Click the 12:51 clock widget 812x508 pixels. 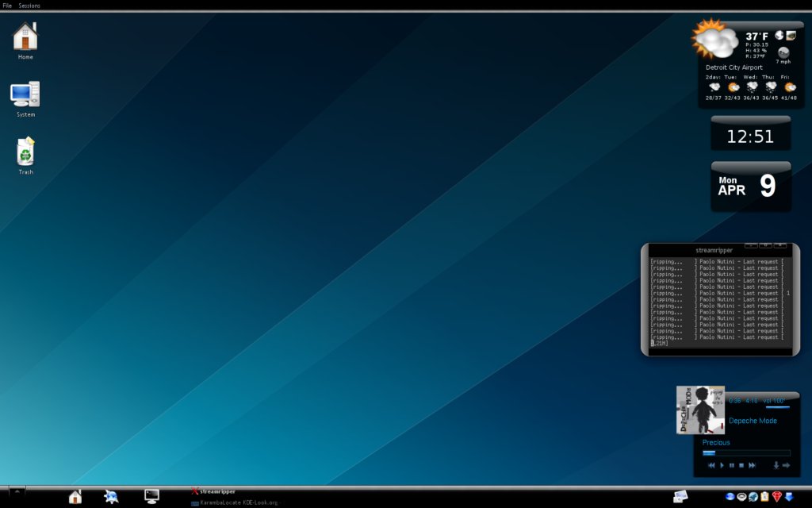(x=750, y=133)
